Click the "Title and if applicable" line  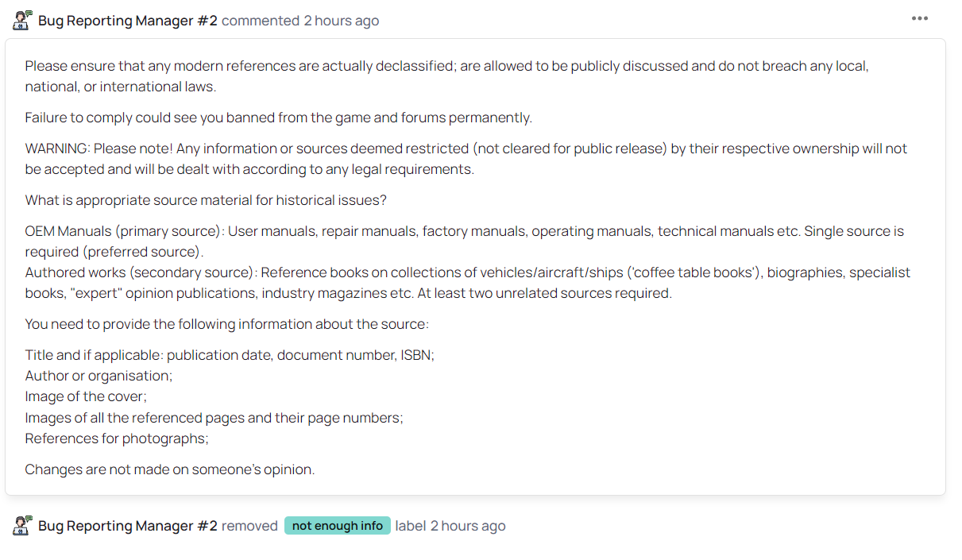coord(230,355)
